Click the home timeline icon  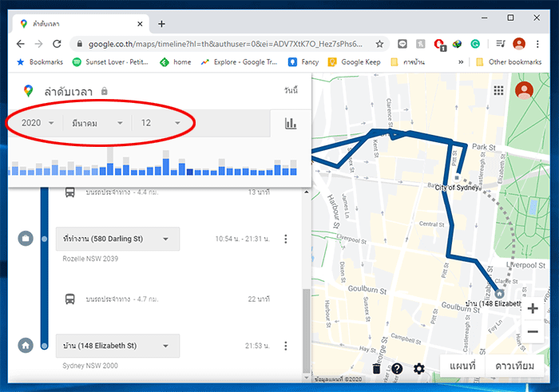click(26, 346)
